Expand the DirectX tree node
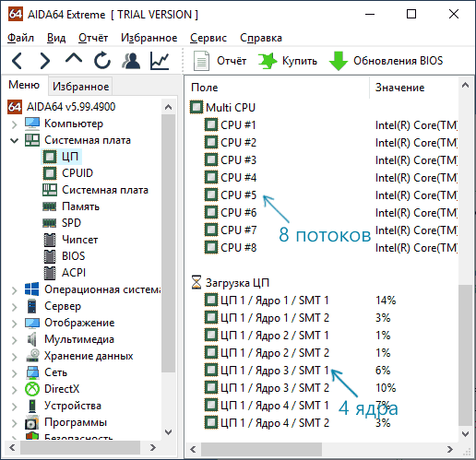This screenshot has height=460, width=476. [x=14, y=390]
